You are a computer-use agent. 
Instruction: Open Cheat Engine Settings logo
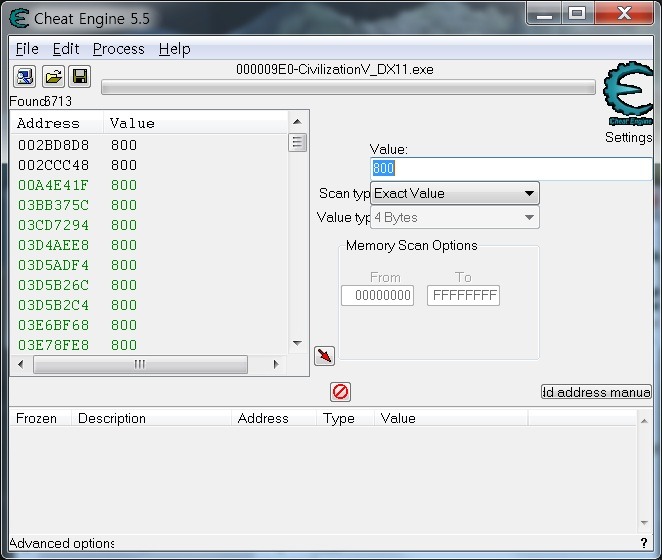click(x=628, y=94)
